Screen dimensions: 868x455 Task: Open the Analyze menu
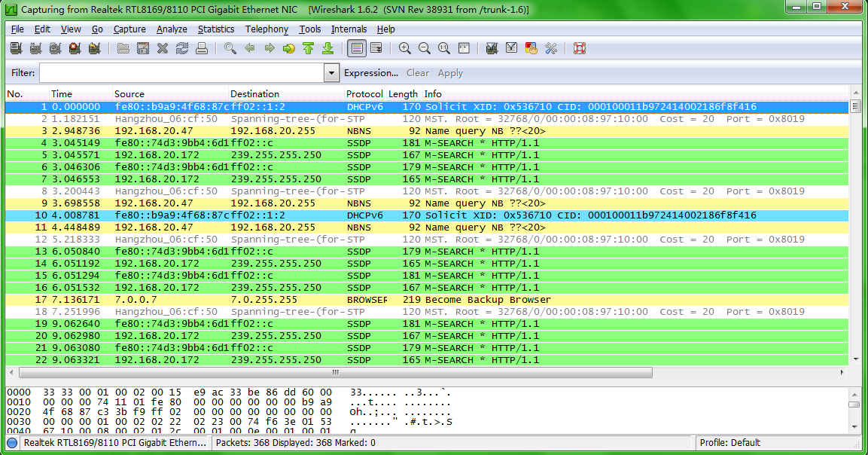click(172, 29)
